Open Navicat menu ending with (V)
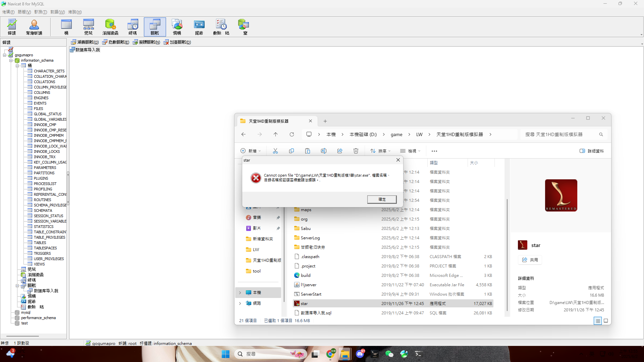This screenshot has height=362, width=644. (24, 12)
